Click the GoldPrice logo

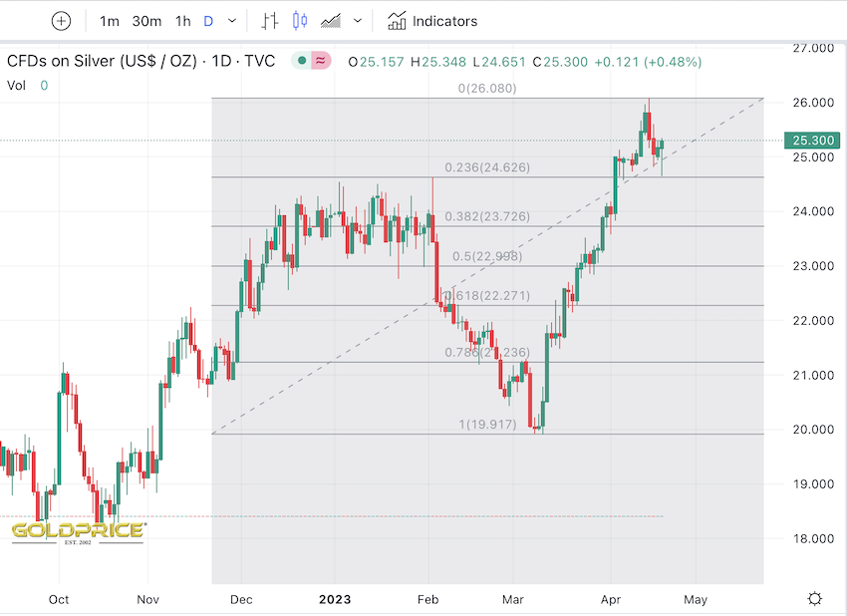point(79,531)
